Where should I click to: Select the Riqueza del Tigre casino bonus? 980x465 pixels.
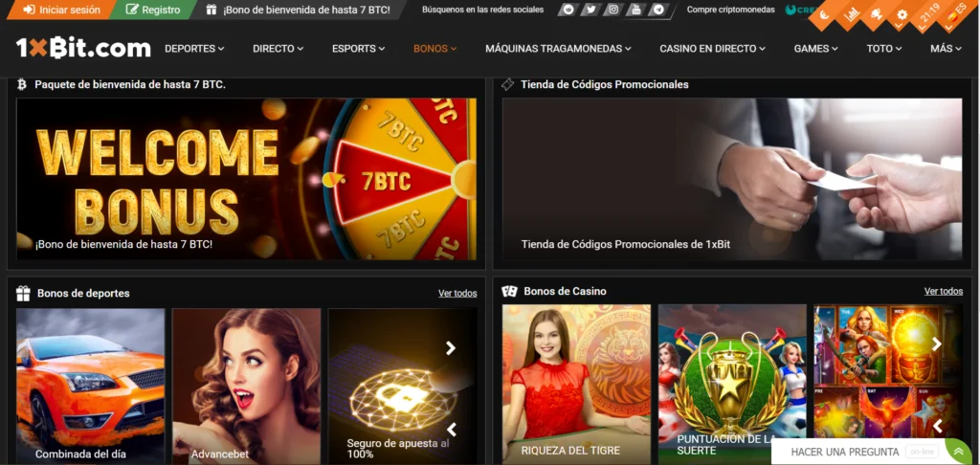click(x=576, y=383)
